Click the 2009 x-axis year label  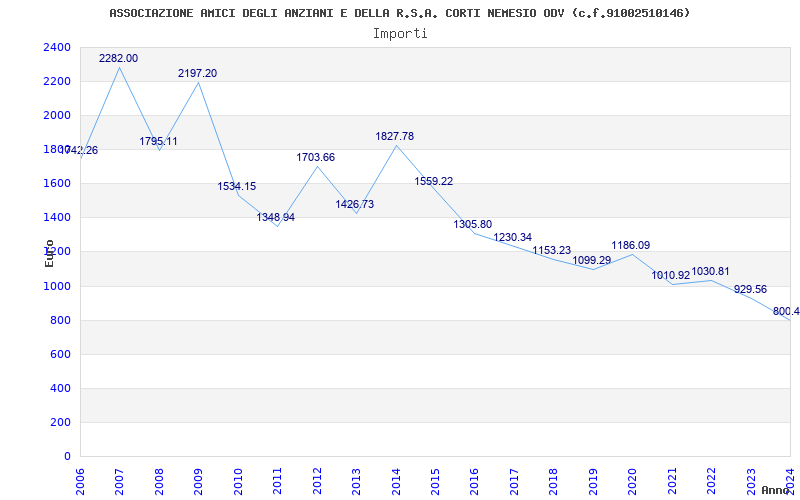click(198, 482)
